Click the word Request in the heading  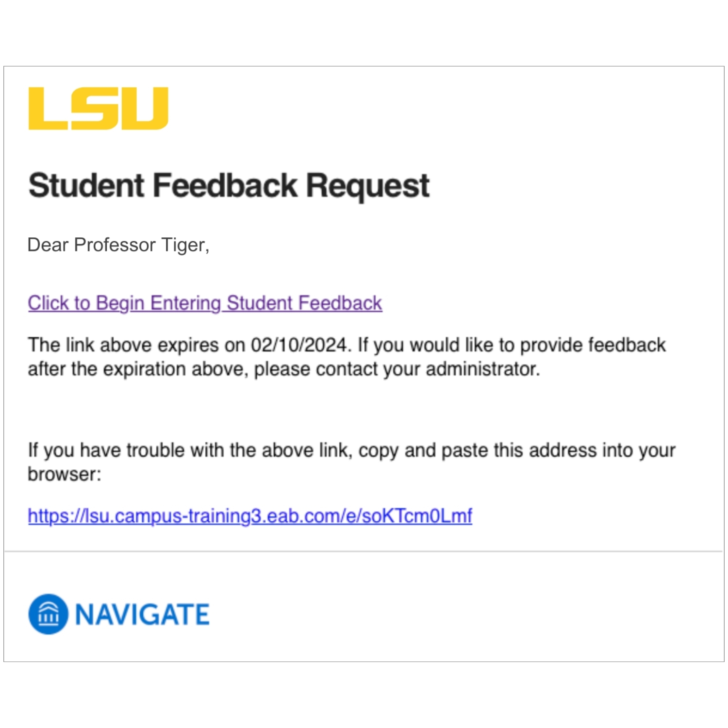(367, 185)
